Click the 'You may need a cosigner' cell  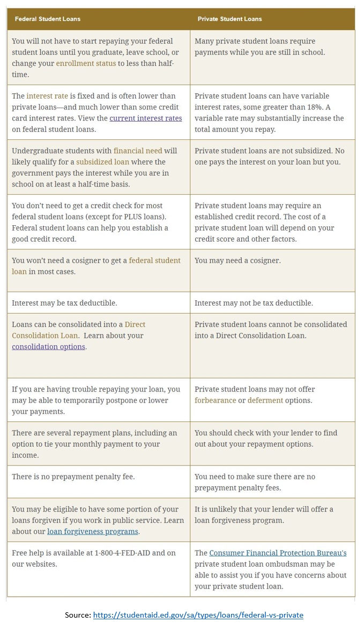pos(273,271)
